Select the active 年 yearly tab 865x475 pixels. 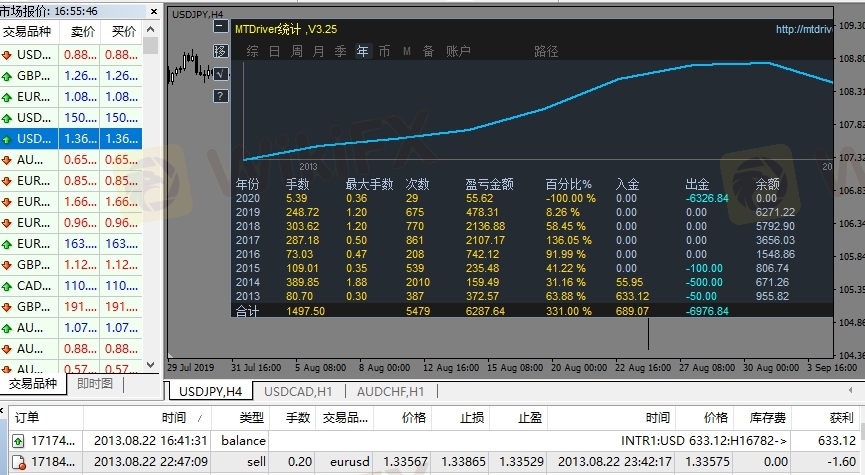click(362, 51)
